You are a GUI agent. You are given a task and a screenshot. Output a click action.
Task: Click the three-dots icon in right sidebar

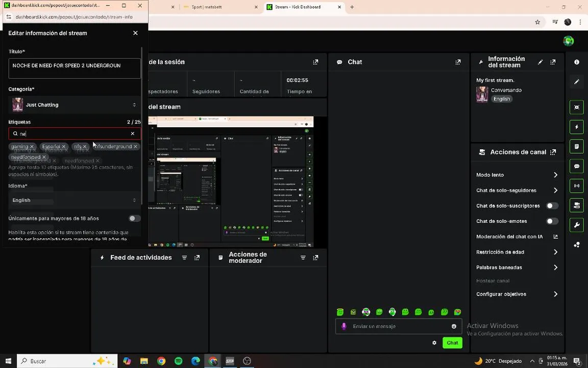pyautogui.click(x=577, y=245)
